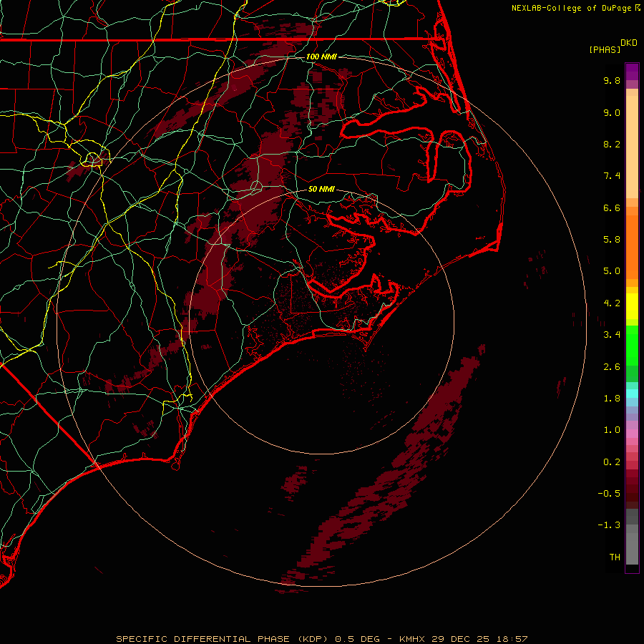This screenshot has height=644, width=644.
Task: Click the 5.8 value on the scale
Action: 612,240
